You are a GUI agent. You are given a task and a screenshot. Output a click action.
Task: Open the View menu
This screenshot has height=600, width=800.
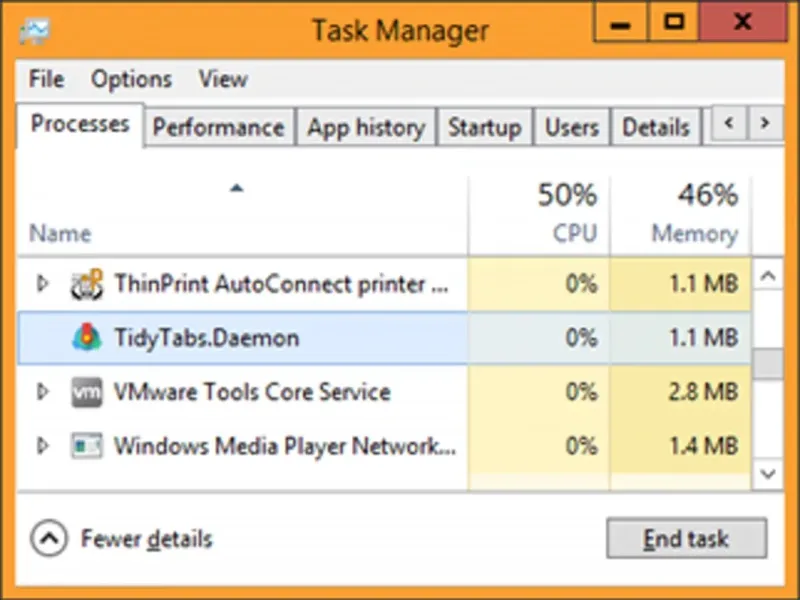pyautogui.click(x=223, y=79)
